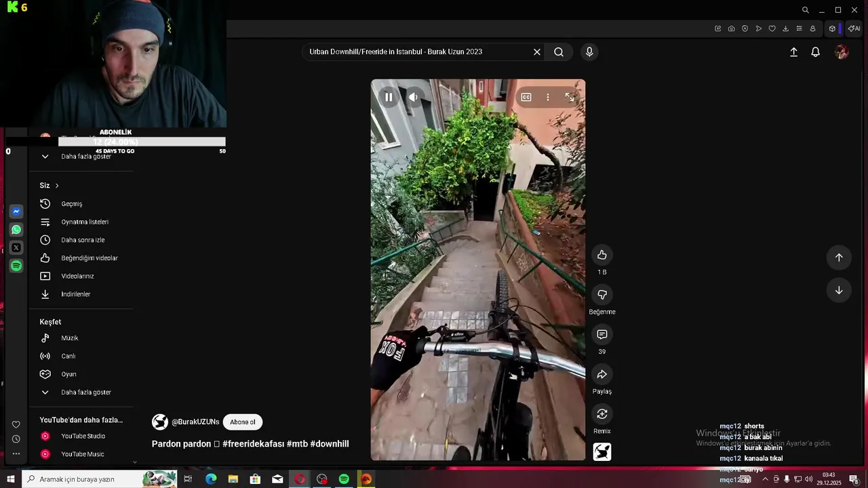Open the comments showing 39

601,335
